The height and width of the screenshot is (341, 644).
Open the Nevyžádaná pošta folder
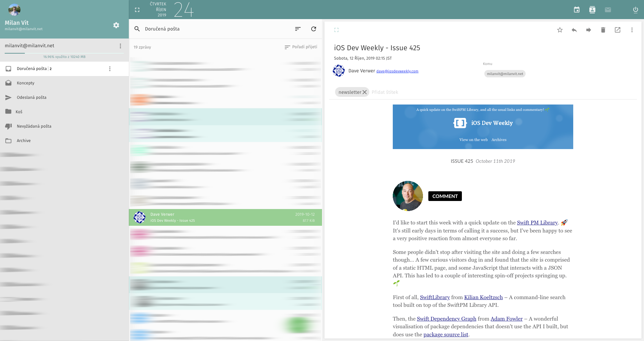pos(64,126)
